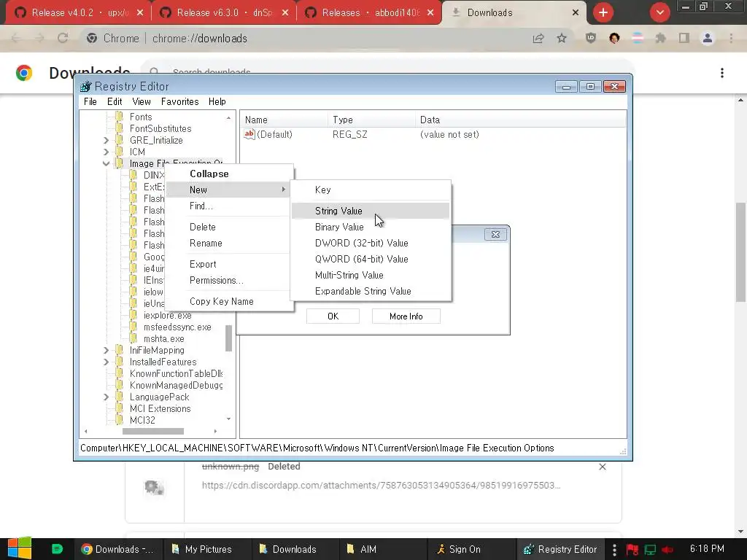Click the tree pane horizontal scrollbar thumb
The width and height of the screenshot is (747, 560).
[x=153, y=432]
